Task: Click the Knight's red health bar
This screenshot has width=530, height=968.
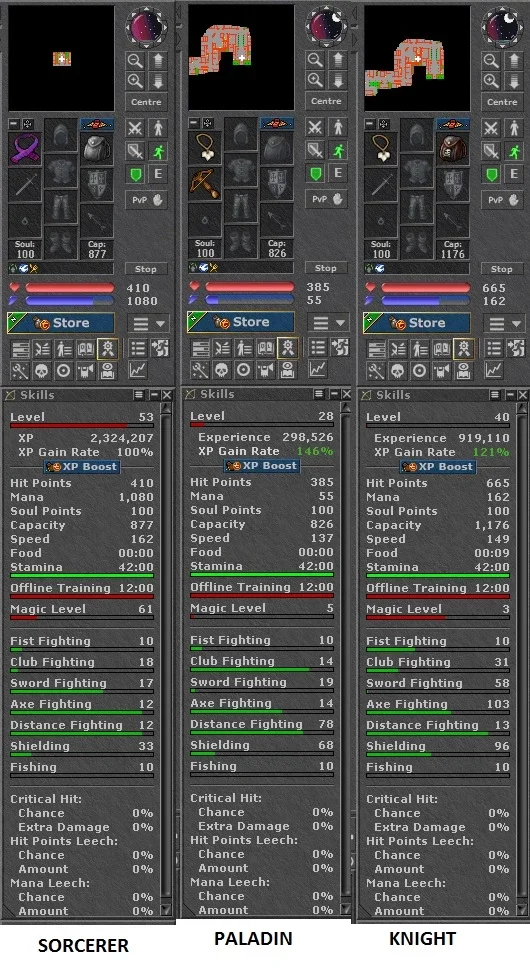Action: [x=425, y=288]
